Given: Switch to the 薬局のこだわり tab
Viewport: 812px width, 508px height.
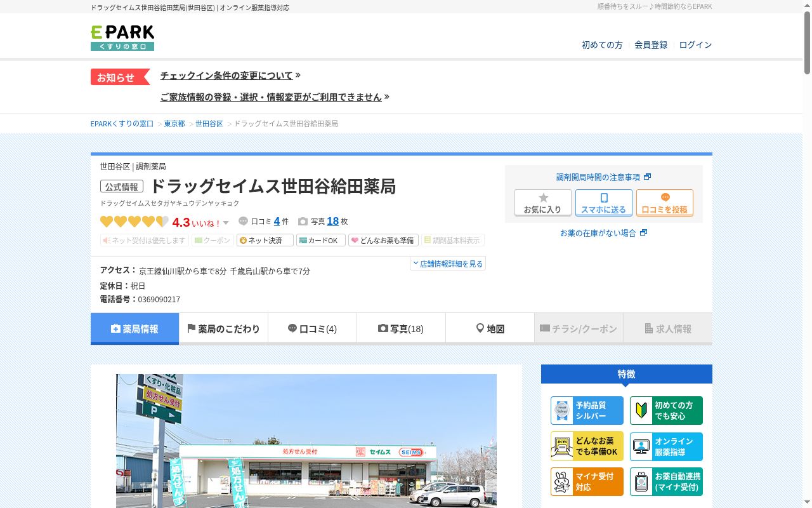Looking at the screenshot, I should pos(223,329).
